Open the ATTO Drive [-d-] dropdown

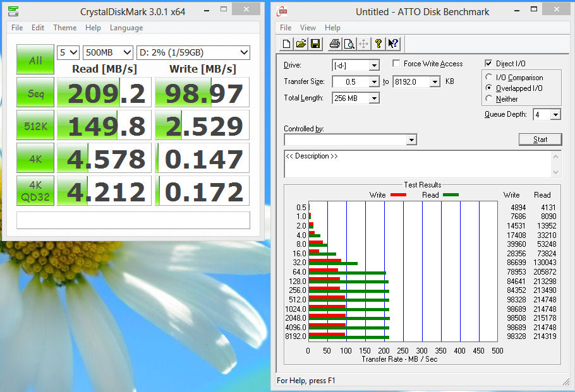pos(373,66)
